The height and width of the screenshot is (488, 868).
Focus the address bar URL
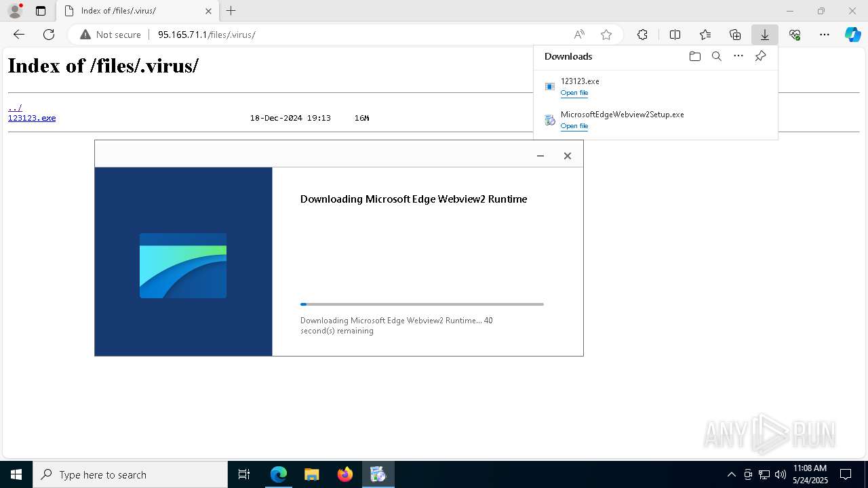click(x=207, y=35)
